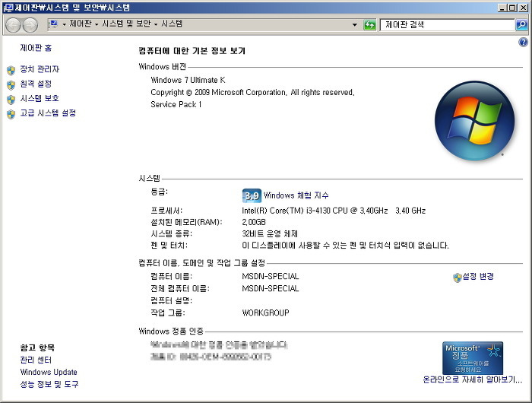This screenshot has height=403, width=532.
Task: Click shield icon beside 시스템 보호
Action: click(x=11, y=100)
